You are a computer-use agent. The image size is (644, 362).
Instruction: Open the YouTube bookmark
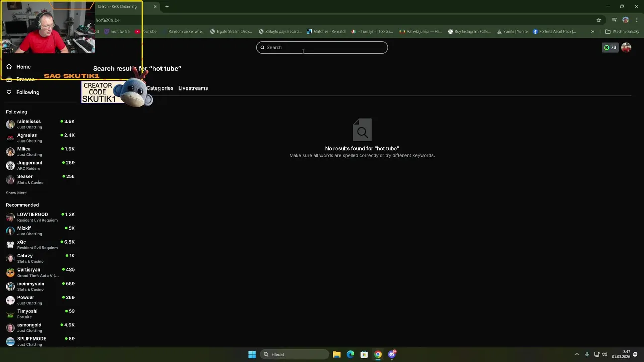[146, 31]
